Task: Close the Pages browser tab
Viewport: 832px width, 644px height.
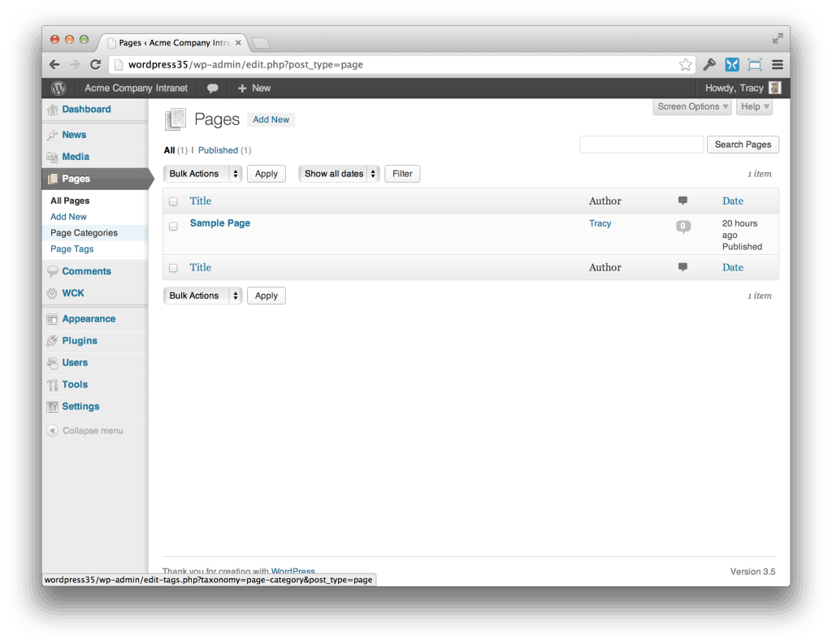Action: tap(238, 43)
